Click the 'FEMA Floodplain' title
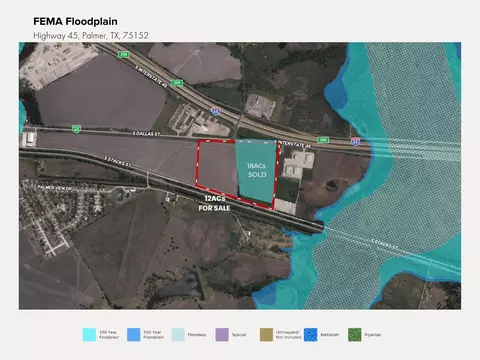 (75, 21)
